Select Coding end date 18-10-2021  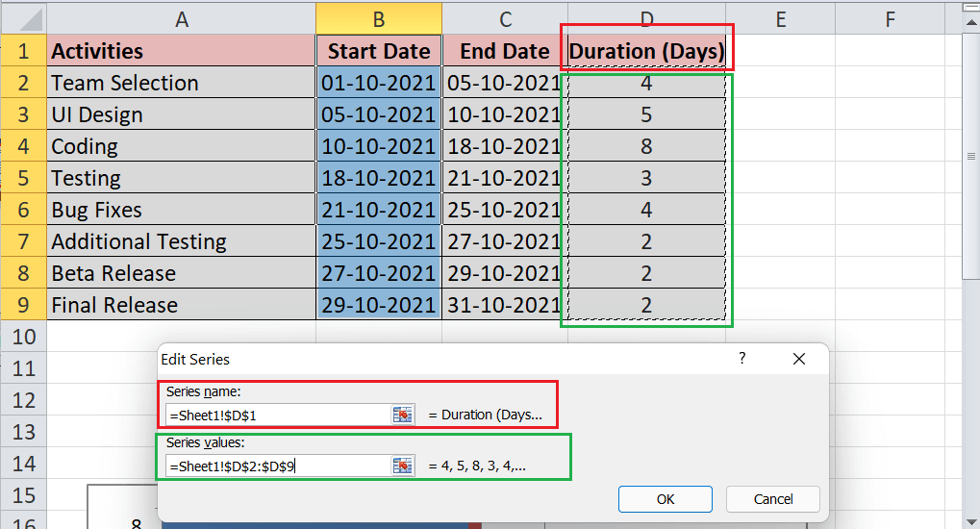pos(505,145)
